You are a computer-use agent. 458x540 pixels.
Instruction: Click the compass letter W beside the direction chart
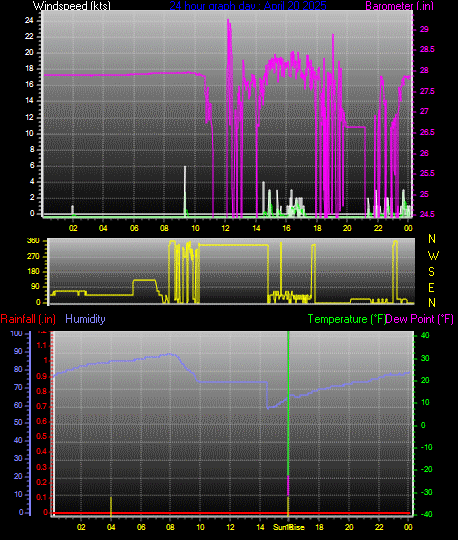[x=433, y=256]
